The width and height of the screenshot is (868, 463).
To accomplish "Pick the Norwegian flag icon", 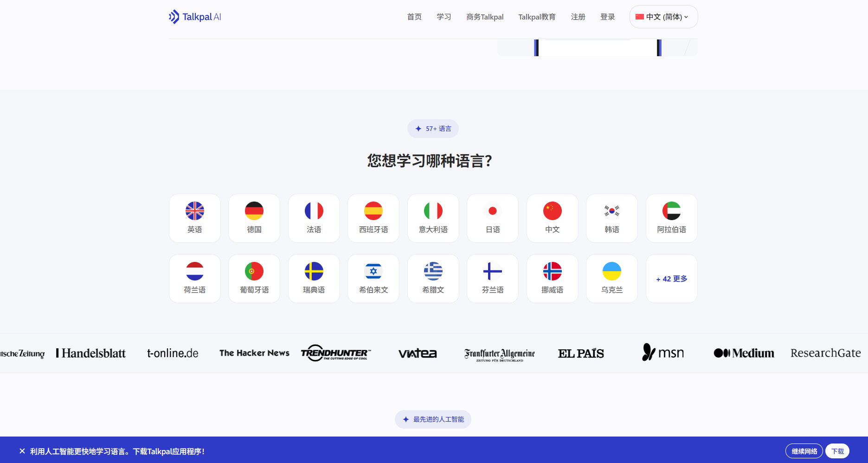I will pos(553,271).
